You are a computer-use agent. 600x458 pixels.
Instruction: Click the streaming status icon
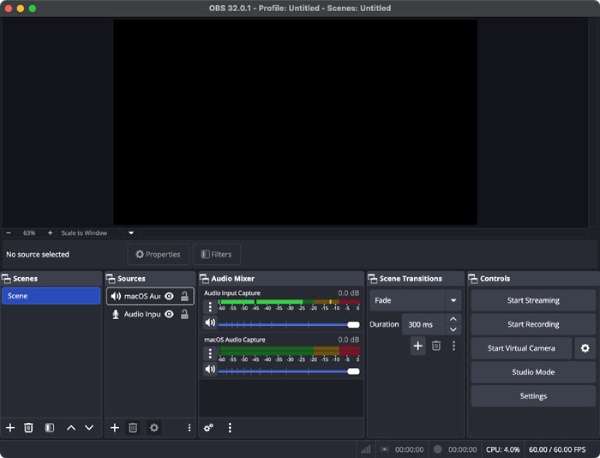[385, 449]
